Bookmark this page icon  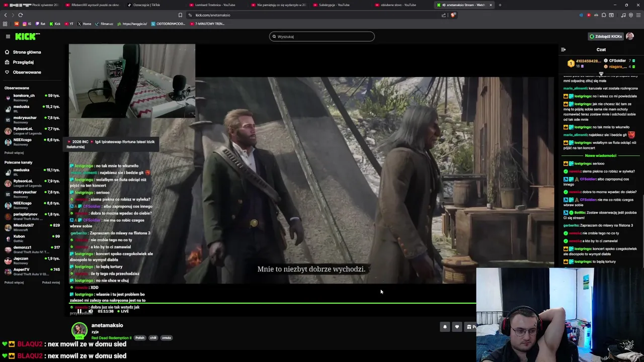coord(180,15)
